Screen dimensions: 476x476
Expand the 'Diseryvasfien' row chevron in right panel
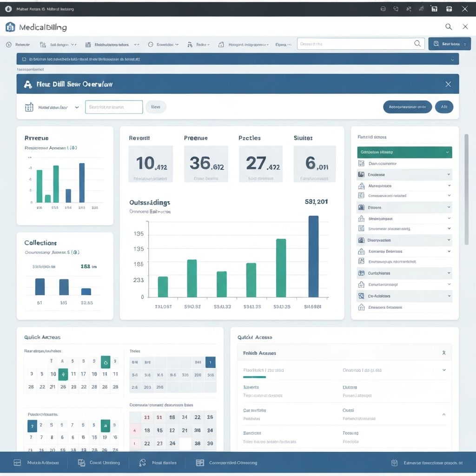[449, 240]
